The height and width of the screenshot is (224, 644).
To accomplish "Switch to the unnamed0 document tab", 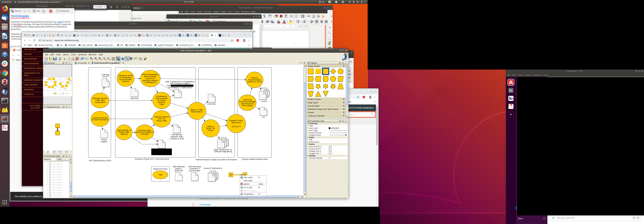I will click(x=82, y=63).
